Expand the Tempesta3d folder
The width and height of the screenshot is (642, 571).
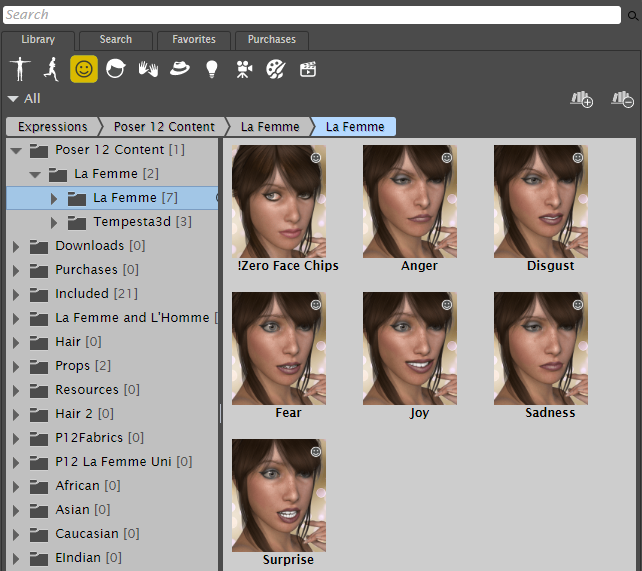(x=54, y=222)
